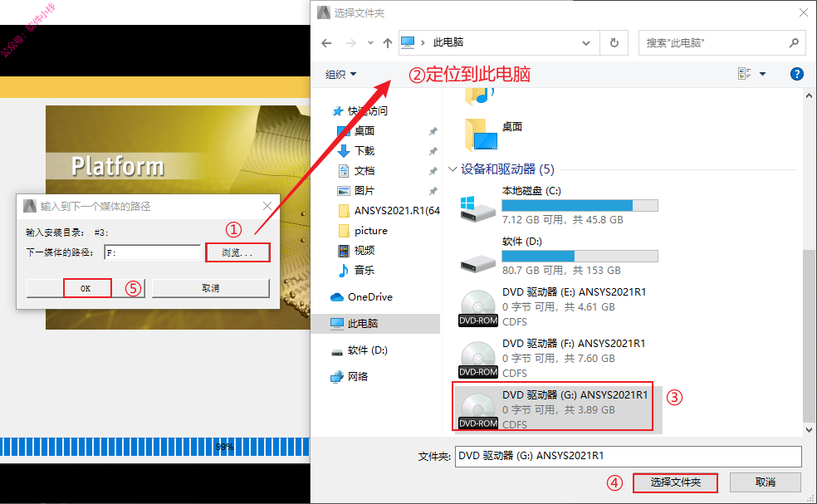Click the forward navigation arrow
The height and width of the screenshot is (504, 817).
[351, 42]
